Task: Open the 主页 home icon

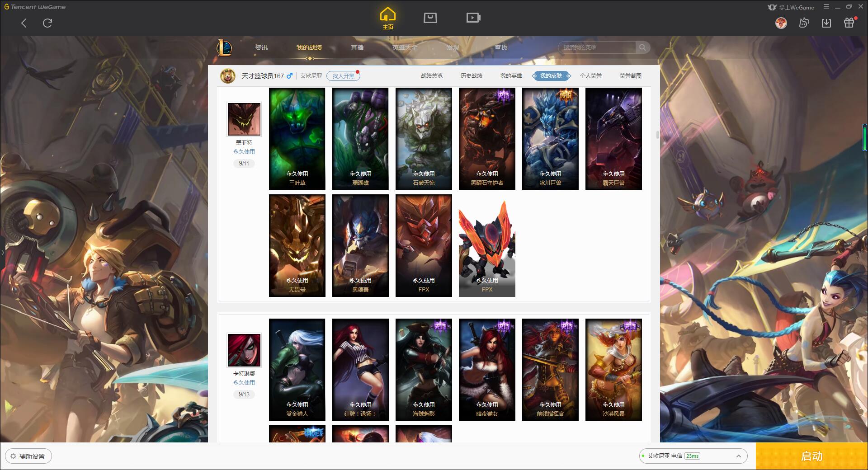Action: pyautogui.click(x=388, y=18)
